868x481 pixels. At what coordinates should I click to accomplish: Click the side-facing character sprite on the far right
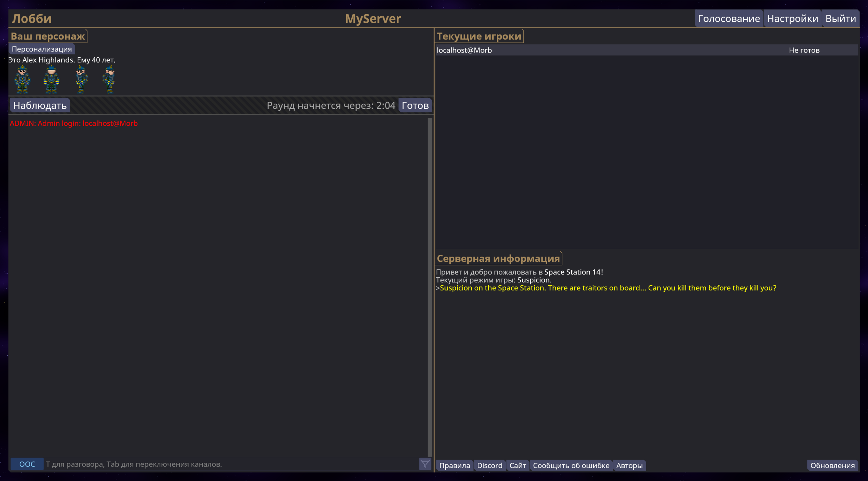click(110, 80)
